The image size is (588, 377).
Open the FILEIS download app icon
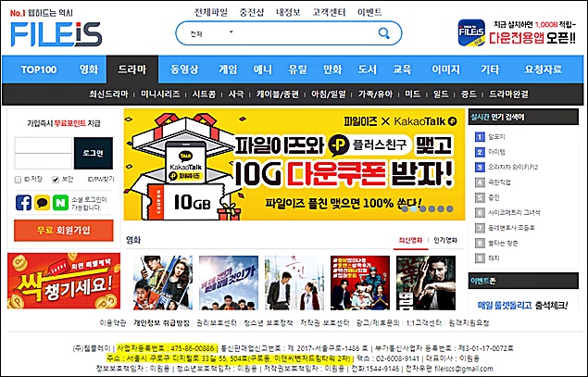[471, 32]
